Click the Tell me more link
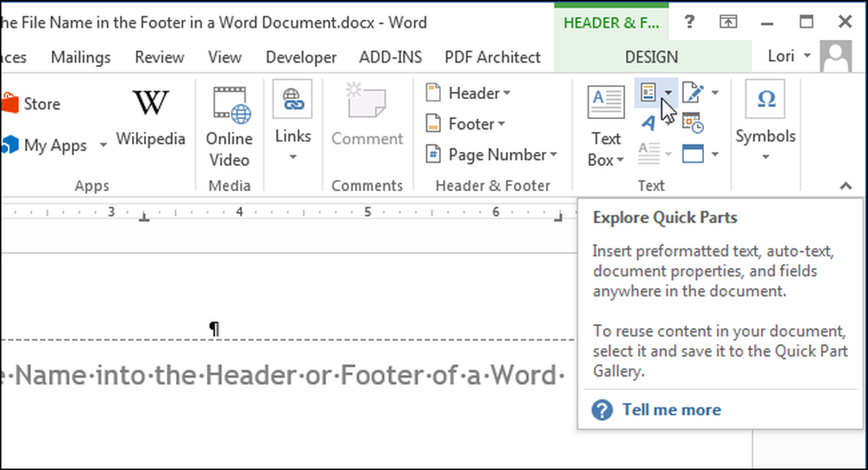Screen dimensions: 868x470 pos(672,409)
